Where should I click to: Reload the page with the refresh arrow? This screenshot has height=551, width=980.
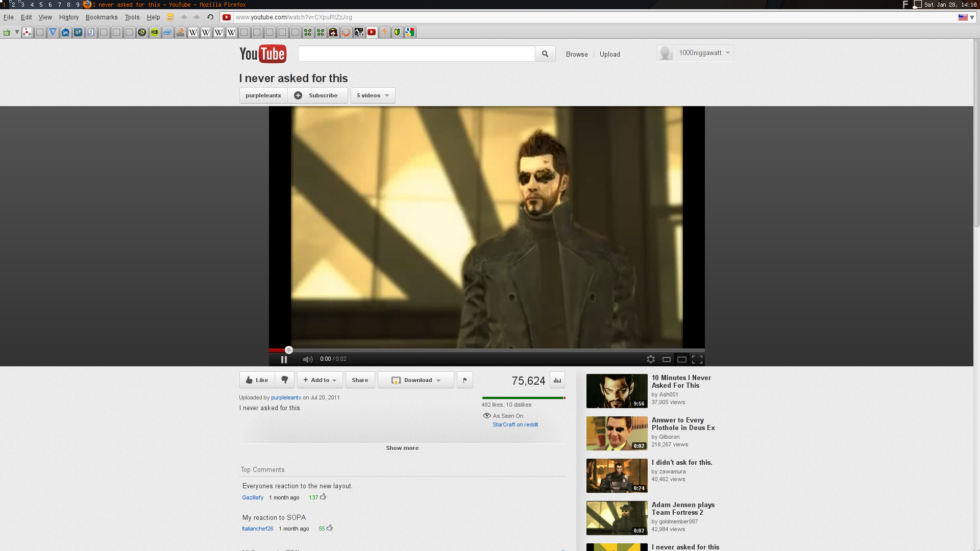tap(210, 17)
